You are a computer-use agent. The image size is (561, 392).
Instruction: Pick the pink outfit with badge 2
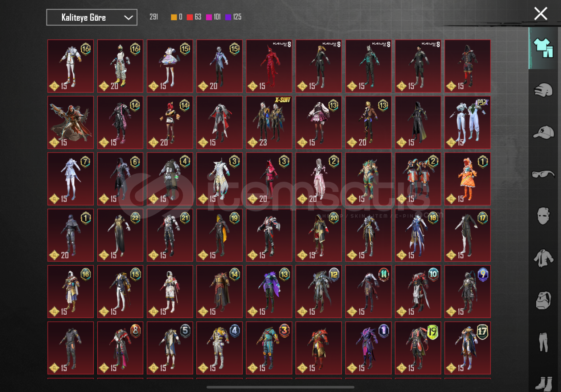[319, 179]
